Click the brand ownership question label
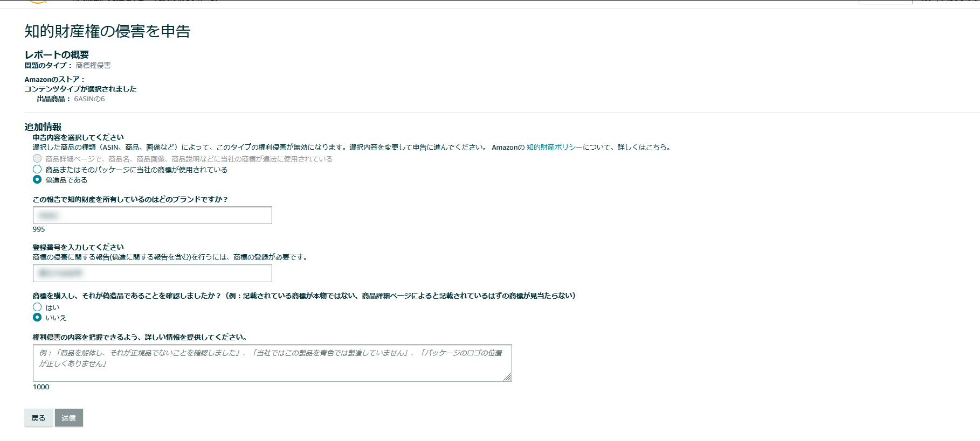Image resolution: width=980 pixels, height=441 pixels. click(x=130, y=199)
